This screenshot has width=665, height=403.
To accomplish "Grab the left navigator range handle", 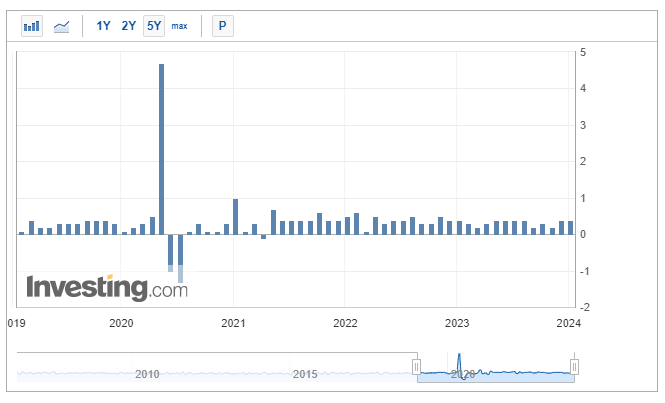I will [416, 367].
